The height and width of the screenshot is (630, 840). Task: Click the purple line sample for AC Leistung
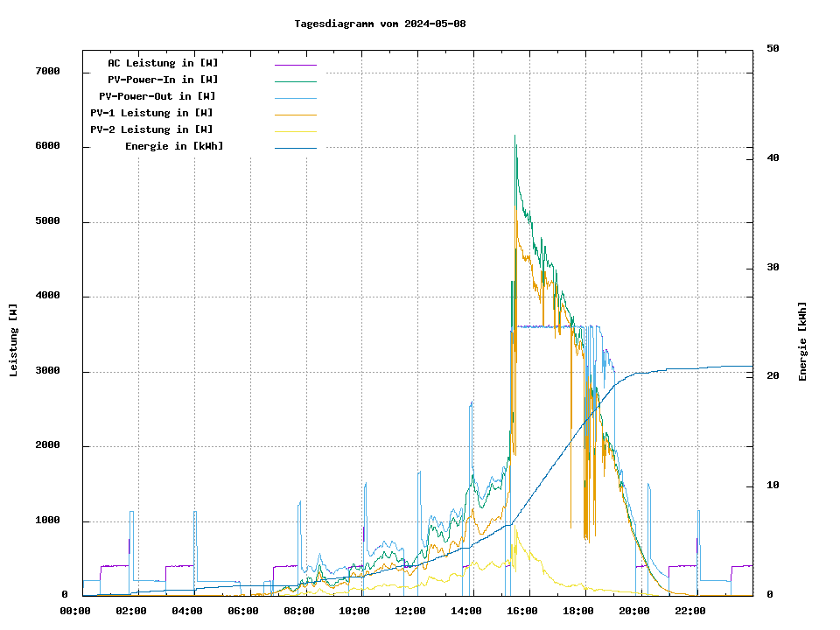pyautogui.click(x=295, y=65)
